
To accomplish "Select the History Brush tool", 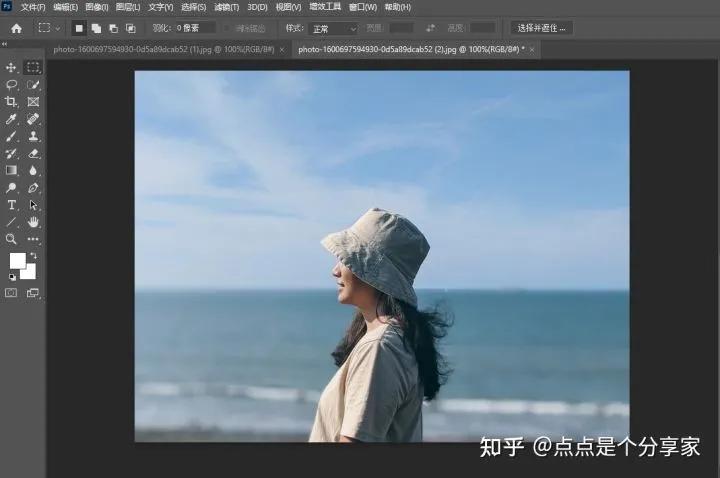I will pyautogui.click(x=11, y=153).
